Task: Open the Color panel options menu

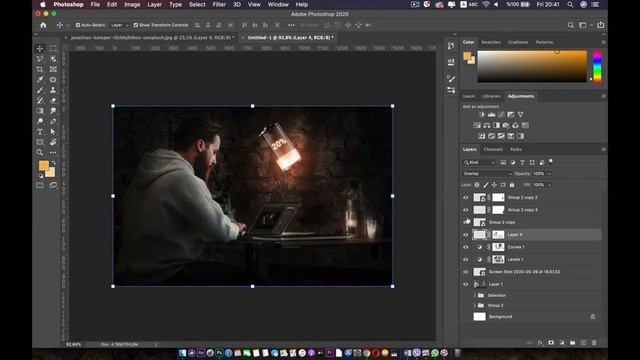Action: (603, 42)
